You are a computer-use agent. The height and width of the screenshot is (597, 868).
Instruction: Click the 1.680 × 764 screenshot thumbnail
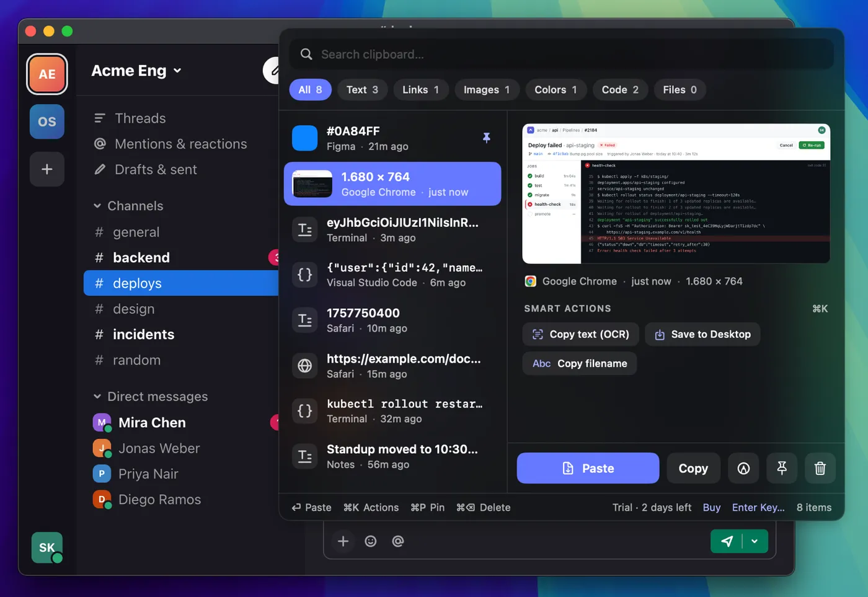point(312,184)
